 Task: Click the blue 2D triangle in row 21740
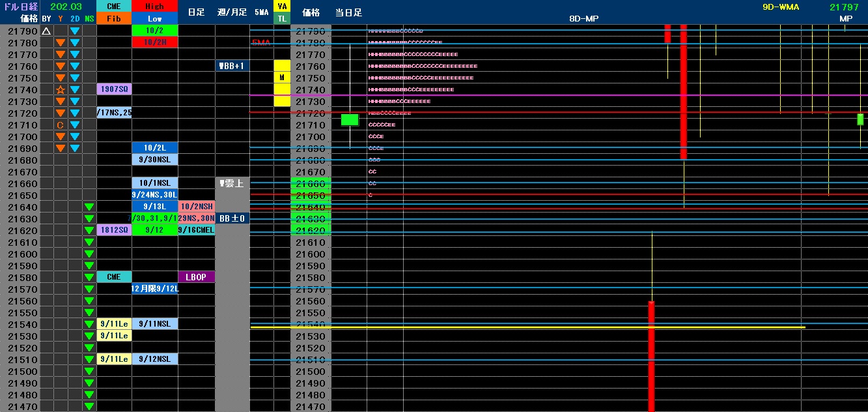(x=75, y=90)
